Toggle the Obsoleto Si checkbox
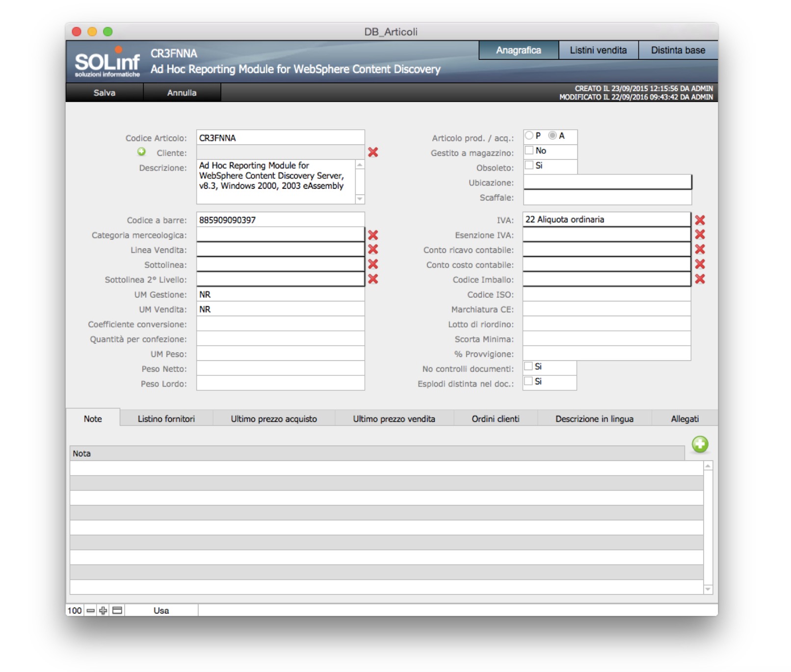 pos(529,165)
